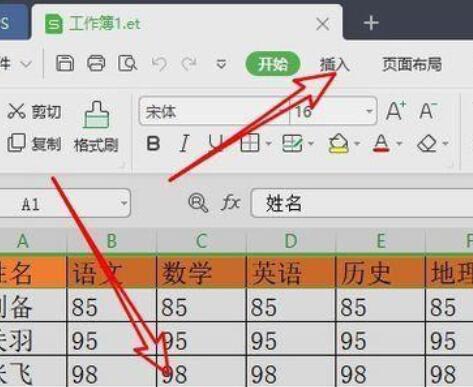Toggle italic formatting
Image resolution: width=473 pixels, height=387 pixels.
184,144
